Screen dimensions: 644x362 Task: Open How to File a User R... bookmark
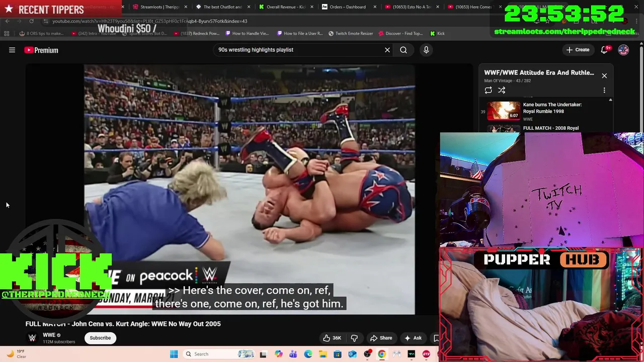(299, 34)
